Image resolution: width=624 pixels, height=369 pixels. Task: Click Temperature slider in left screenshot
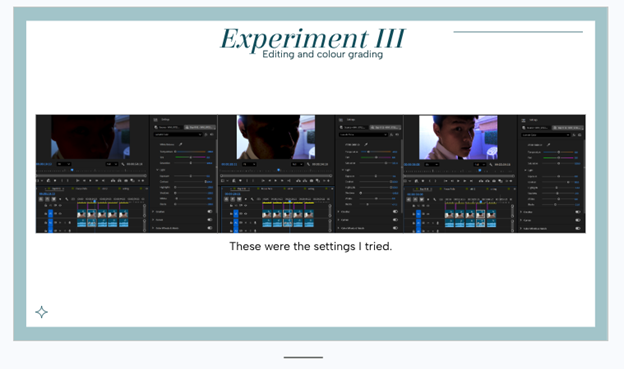pyautogui.click(x=191, y=152)
